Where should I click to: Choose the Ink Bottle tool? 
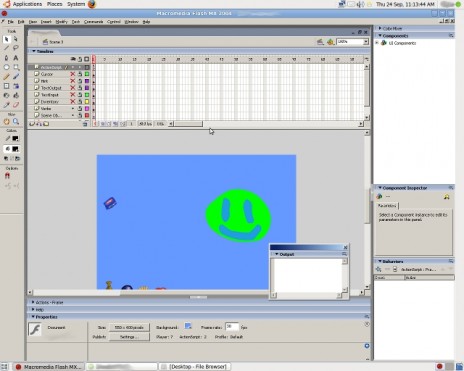point(6,95)
